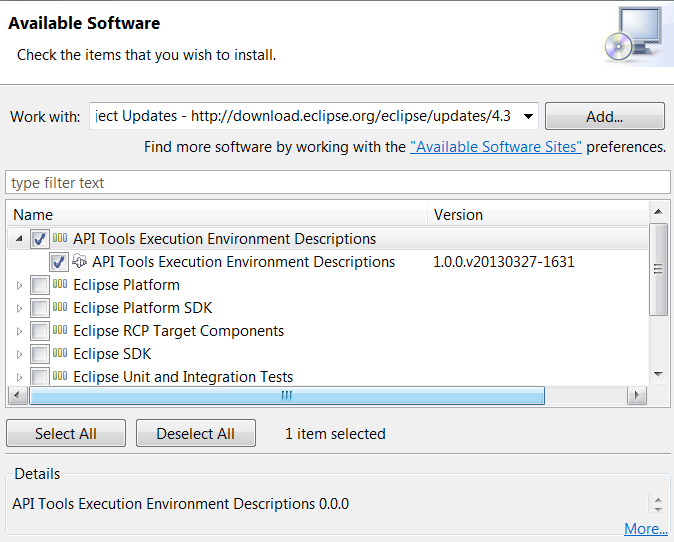Click category icon beside API Tools parent row
Image resolution: width=674 pixels, height=542 pixels.
click(x=60, y=238)
